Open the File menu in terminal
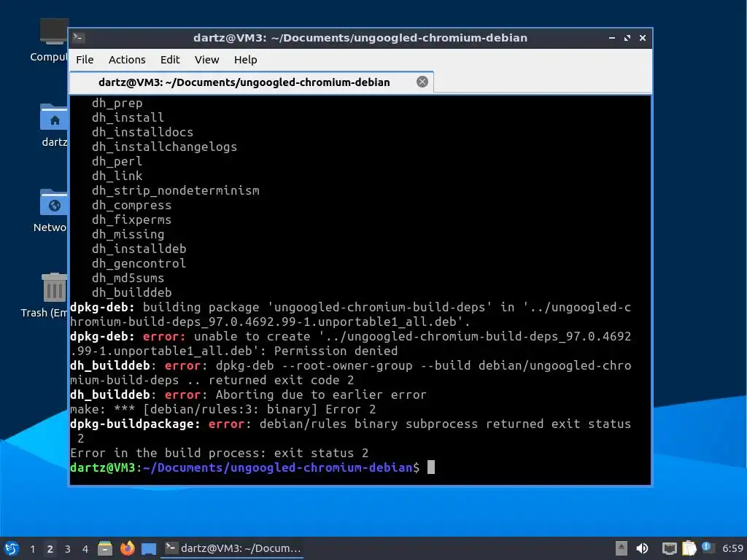Viewport: 747px width, 560px height. [x=85, y=60]
